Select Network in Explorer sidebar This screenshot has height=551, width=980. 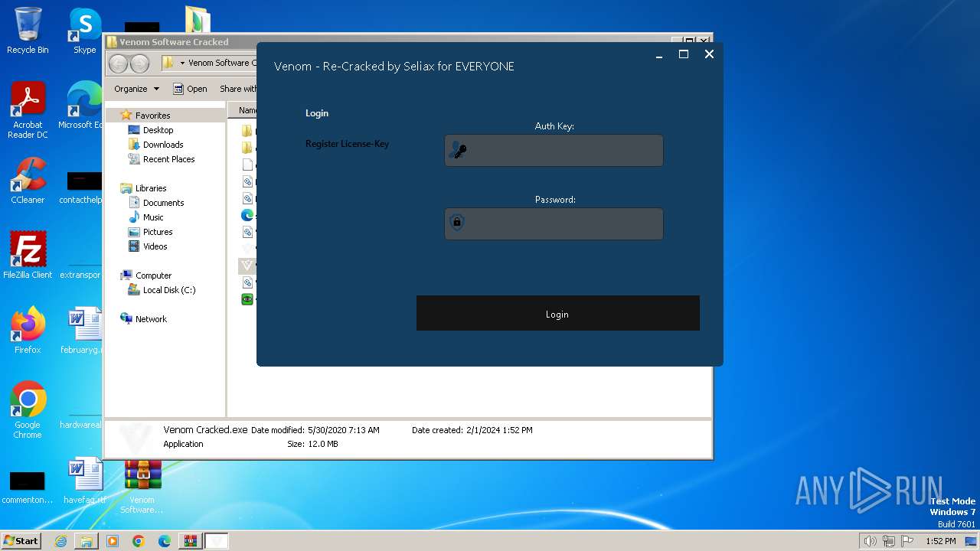click(151, 319)
